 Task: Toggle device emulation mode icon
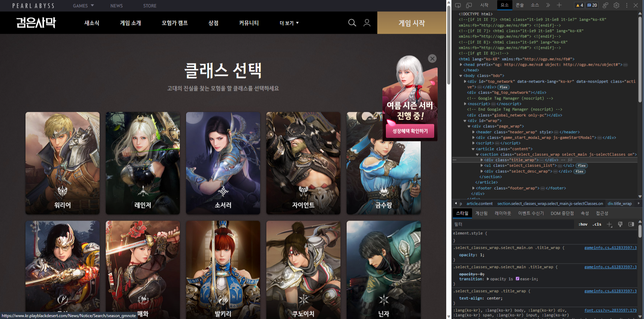[x=469, y=5]
